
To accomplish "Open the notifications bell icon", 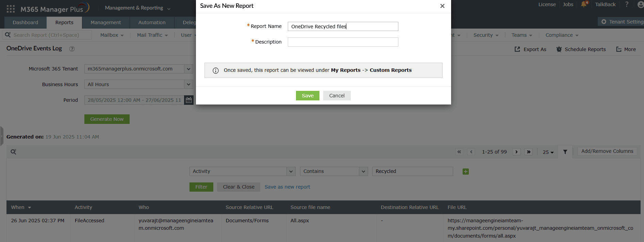I will [584, 4].
